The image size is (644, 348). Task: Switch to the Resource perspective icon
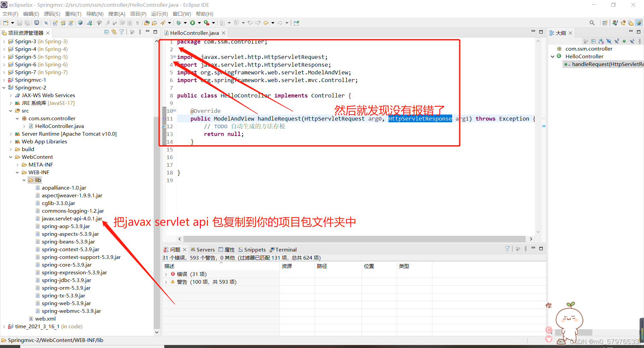click(x=631, y=23)
